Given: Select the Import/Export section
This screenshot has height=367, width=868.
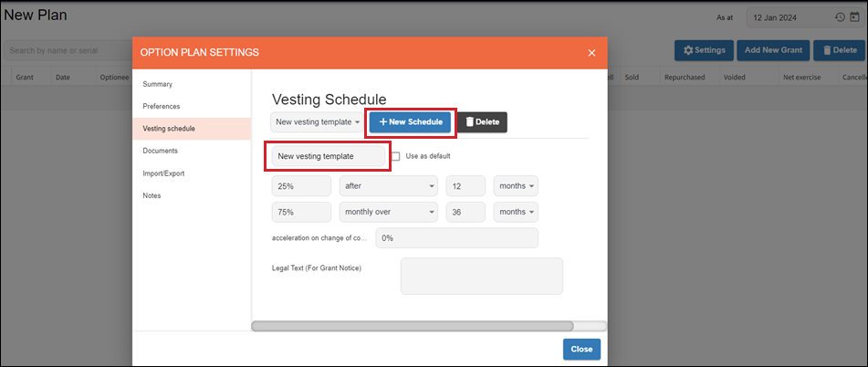Looking at the screenshot, I should 162,173.
